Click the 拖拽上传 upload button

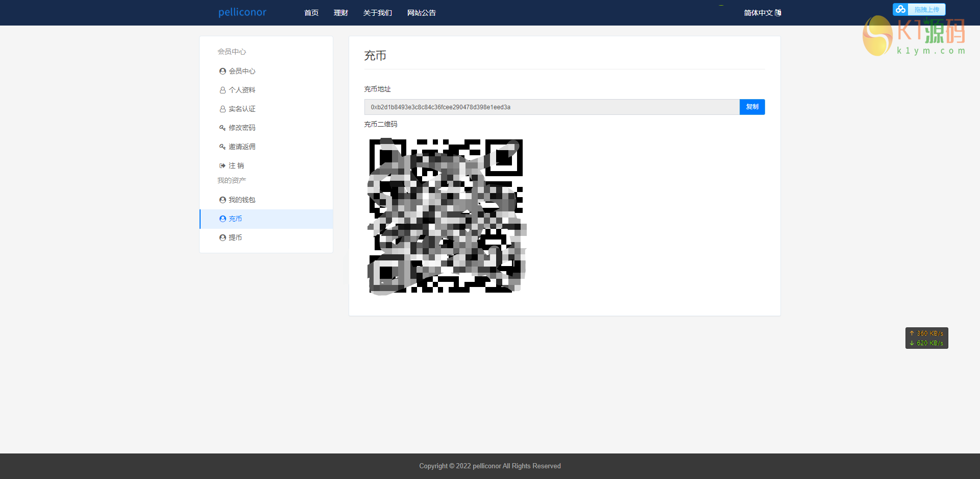pyautogui.click(x=919, y=9)
